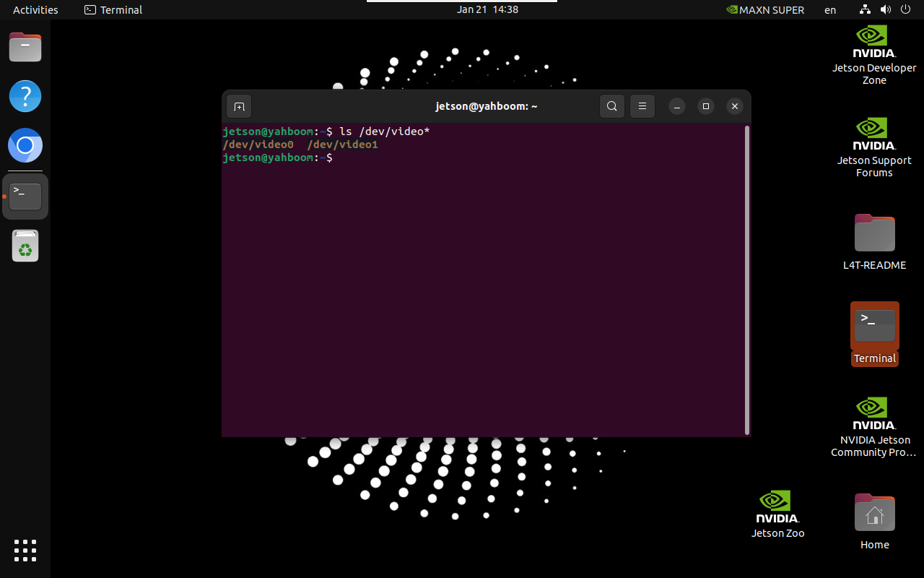924x578 pixels.
Task: Select the Jetson Zoo desktop icon
Action: tap(777, 514)
